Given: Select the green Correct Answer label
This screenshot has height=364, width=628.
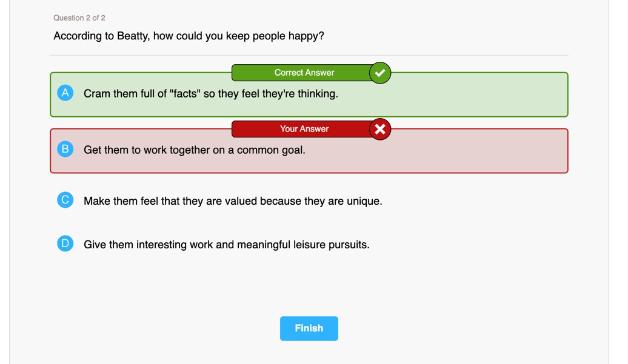Looking at the screenshot, I should (x=304, y=73).
